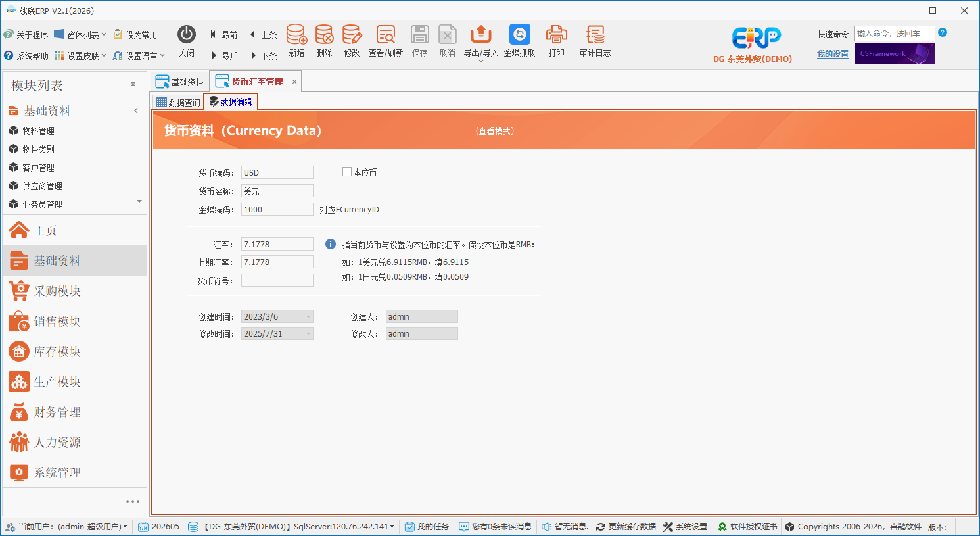The height and width of the screenshot is (536, 980).
Task: Open the 窗体列表 window list dropdown
Action: [80, 35]
